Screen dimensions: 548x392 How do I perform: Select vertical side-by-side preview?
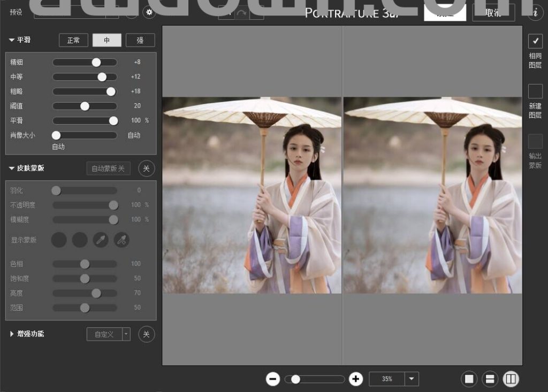[x=511, y=379]
